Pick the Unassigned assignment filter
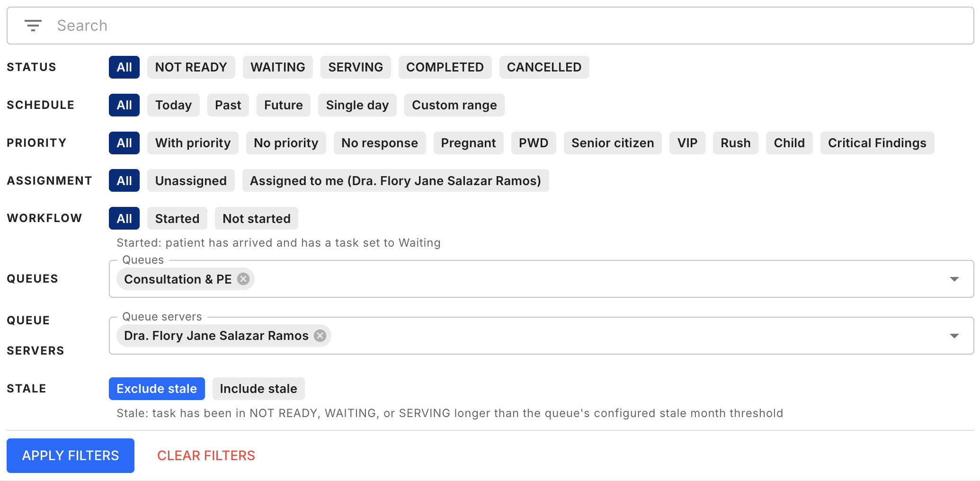 pos(191,181)
